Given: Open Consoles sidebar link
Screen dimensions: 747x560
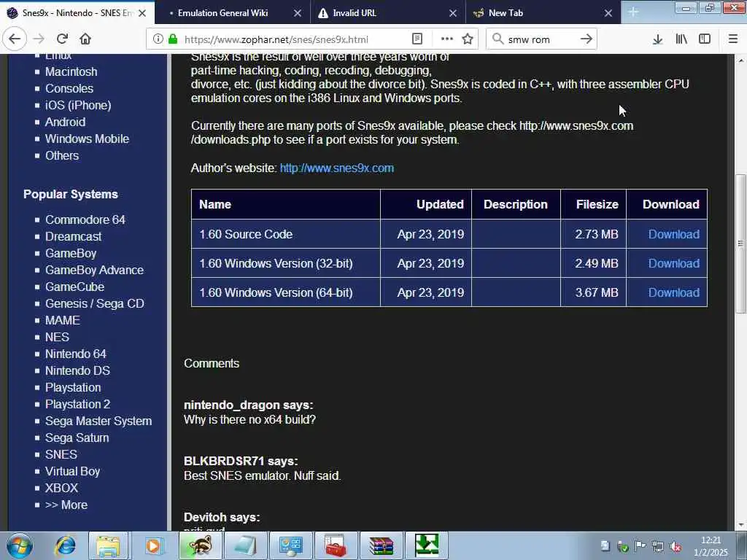Looking at the screenshot, I should [69, 88].
